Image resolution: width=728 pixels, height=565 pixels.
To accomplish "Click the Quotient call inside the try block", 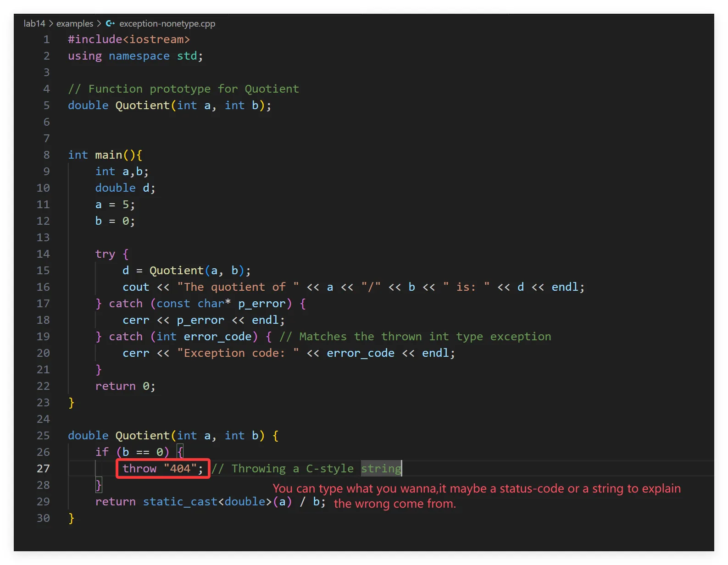I will point(176,271).
